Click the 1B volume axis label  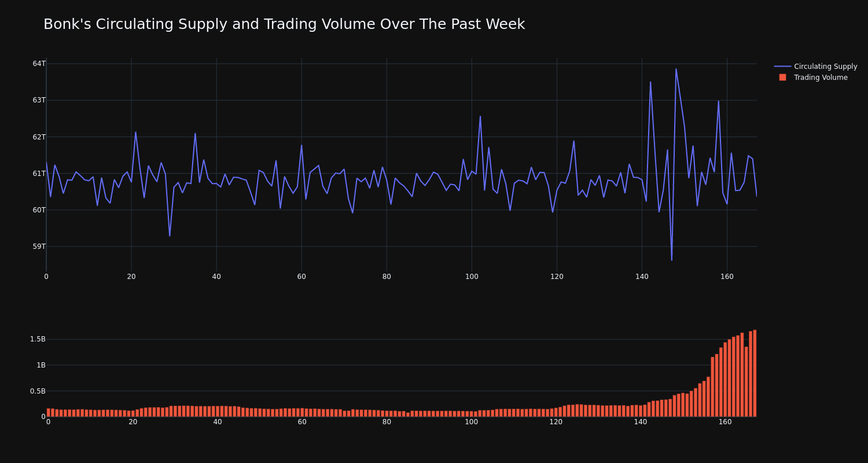click(x=41, y=365)
